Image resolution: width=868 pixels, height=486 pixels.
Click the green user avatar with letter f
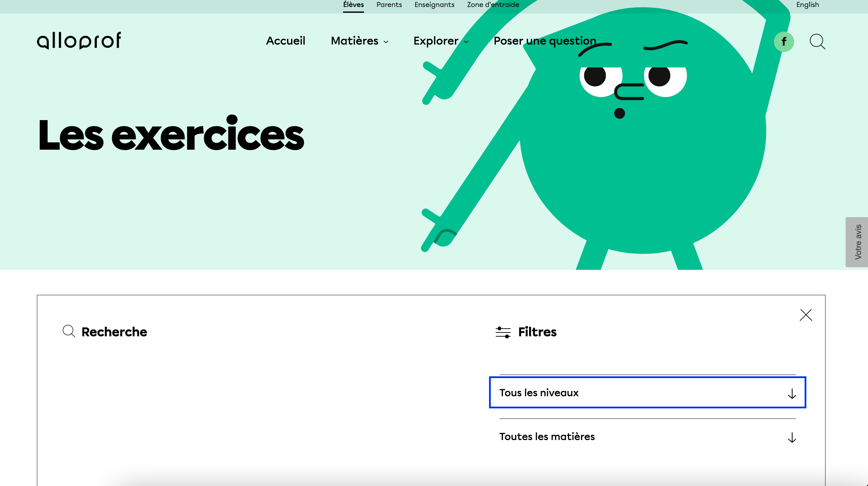[x=784, y=42]
